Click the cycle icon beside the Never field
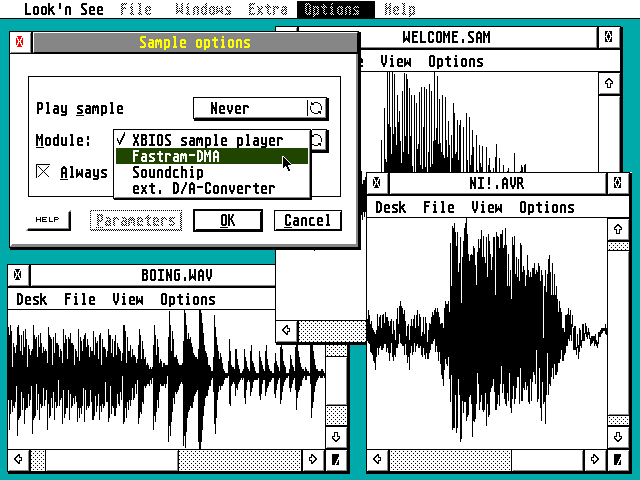Image resolution: width=640 pixels, height=480 pixels. pos(317,109)
